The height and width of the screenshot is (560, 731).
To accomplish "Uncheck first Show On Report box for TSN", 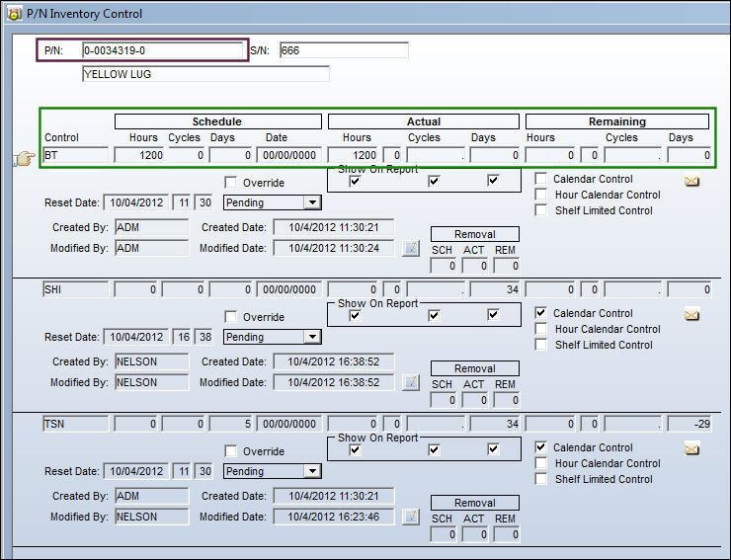I will pyautogui.click(x=355, y=449).
